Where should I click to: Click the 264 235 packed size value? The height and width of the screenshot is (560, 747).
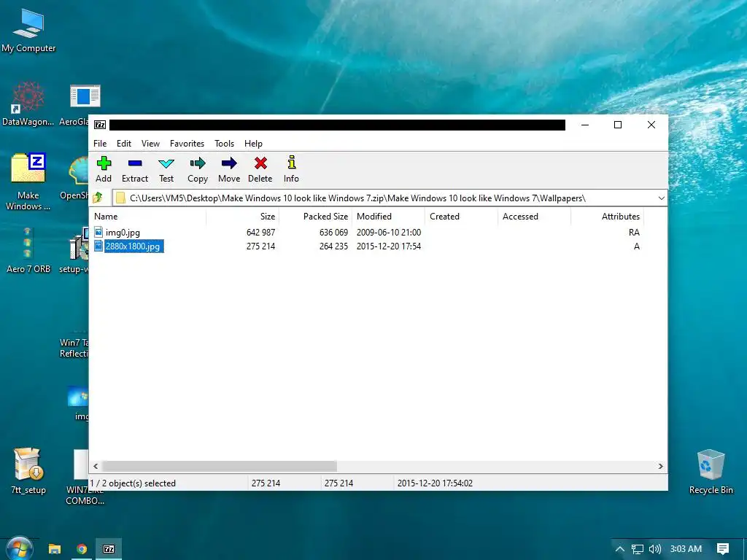point(333,246)
